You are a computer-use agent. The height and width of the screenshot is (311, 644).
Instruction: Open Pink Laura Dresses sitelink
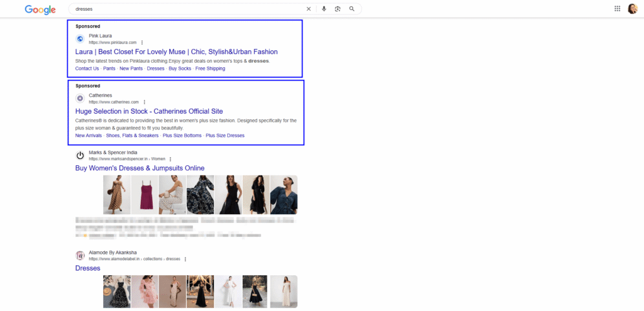[x=156, y=68]
